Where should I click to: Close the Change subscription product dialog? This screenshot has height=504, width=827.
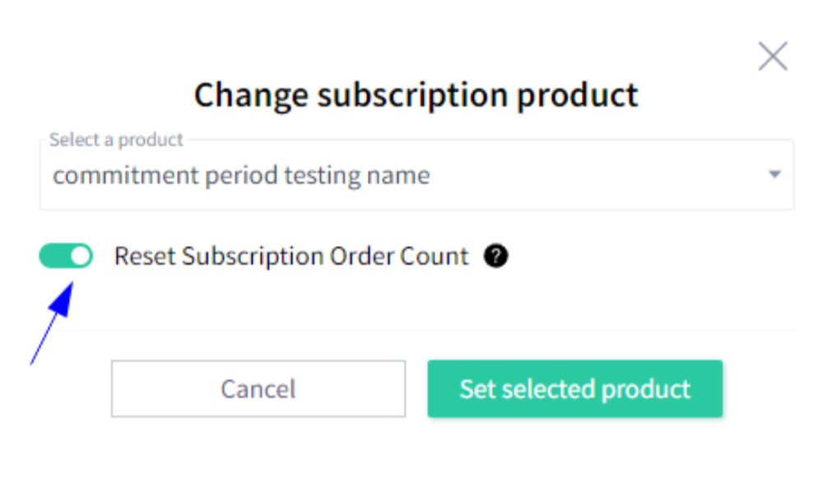point(773,56)
